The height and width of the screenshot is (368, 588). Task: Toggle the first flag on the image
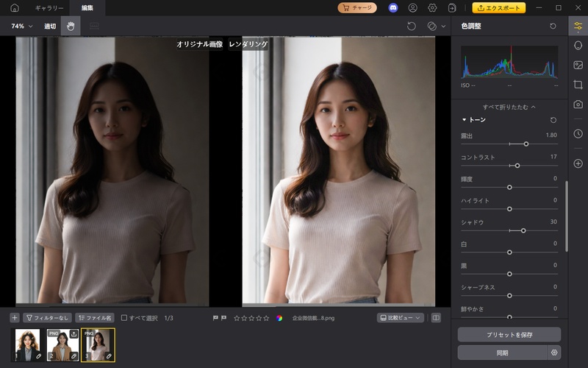[215, 318]
